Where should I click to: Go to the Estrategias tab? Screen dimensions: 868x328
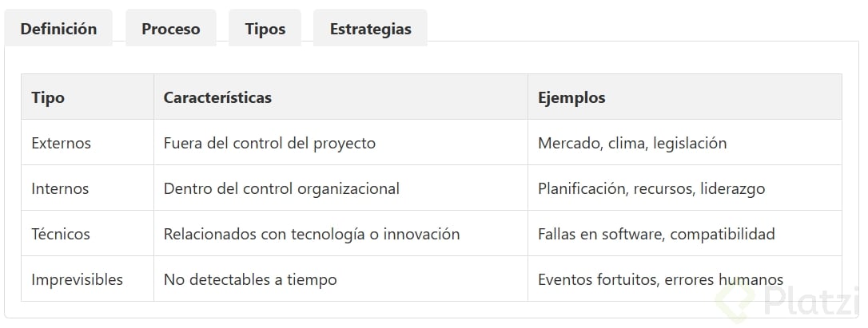(x=370, y=29)
